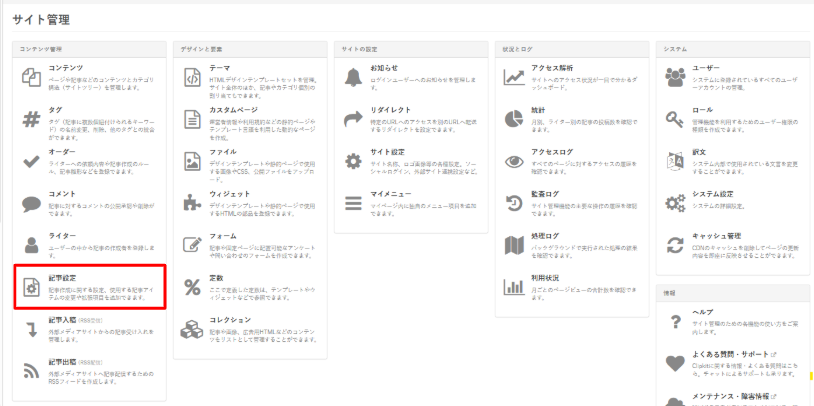Open the アクセスログ link

click(552, 152)
